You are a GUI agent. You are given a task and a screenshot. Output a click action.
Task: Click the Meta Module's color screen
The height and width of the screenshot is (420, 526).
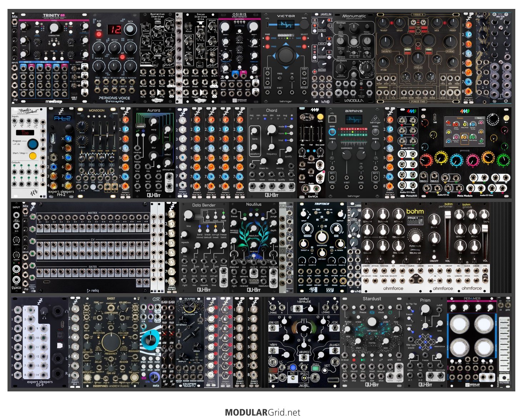pos(465,131)
